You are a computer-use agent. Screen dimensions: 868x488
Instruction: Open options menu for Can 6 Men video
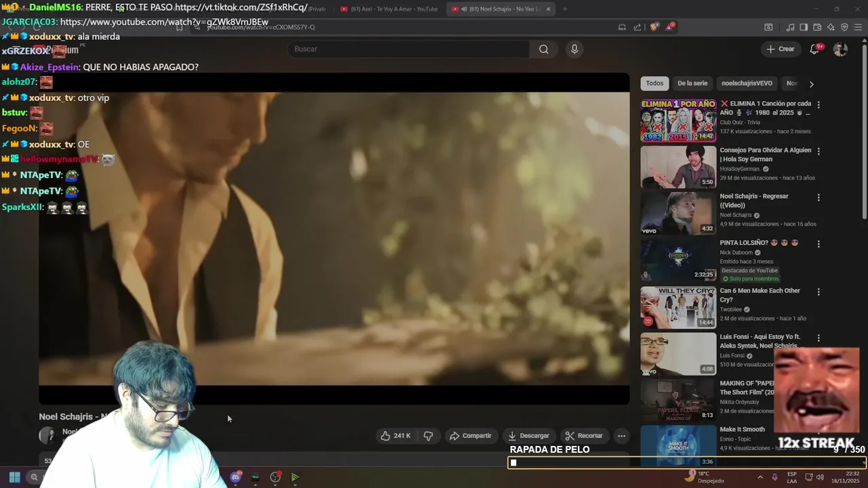[818, 291]
